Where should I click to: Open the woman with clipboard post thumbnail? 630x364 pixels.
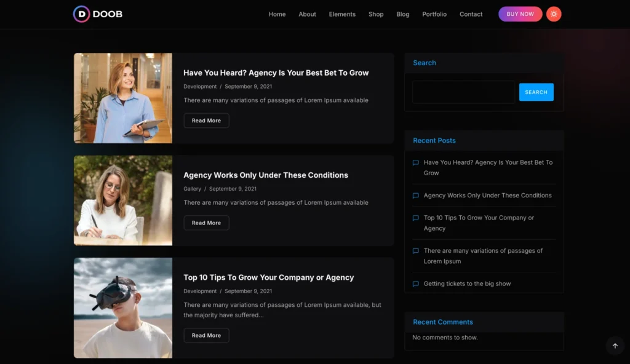[x=123, y=98]
